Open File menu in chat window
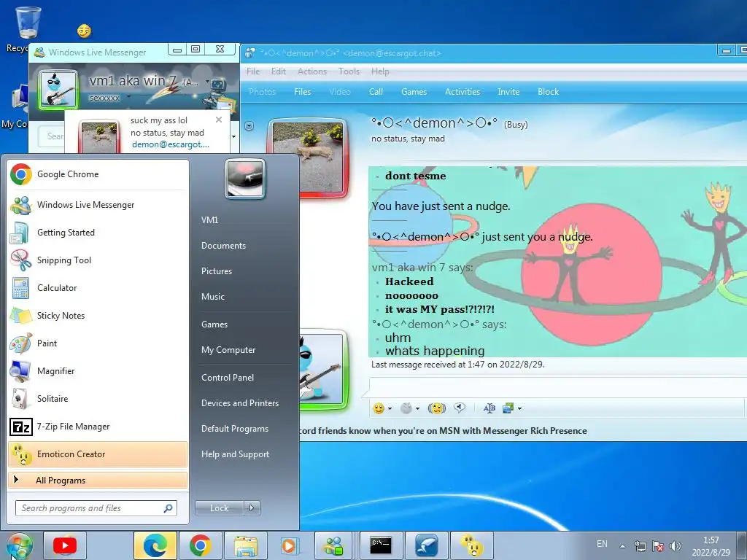The width and height of the screenshot is (747, 560). coord(253,71)
